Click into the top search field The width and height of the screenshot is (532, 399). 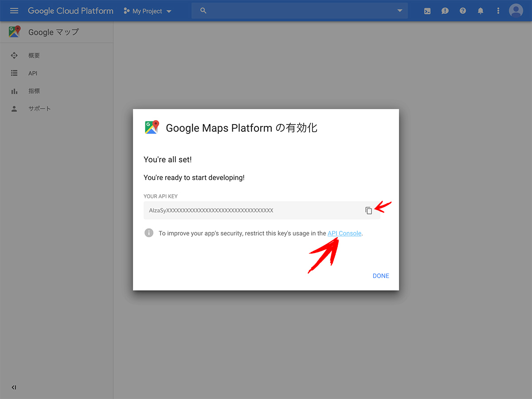[x=288, y=11]
